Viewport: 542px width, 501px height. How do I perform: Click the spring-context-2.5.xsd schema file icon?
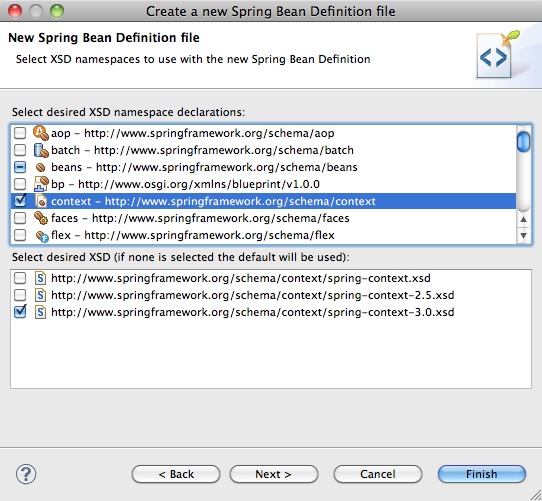coord(40,295)
